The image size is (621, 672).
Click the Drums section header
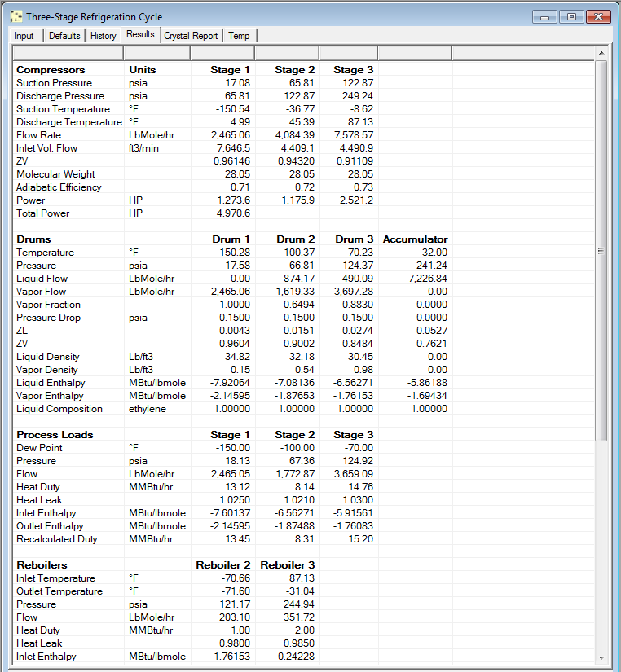point(34,239)
